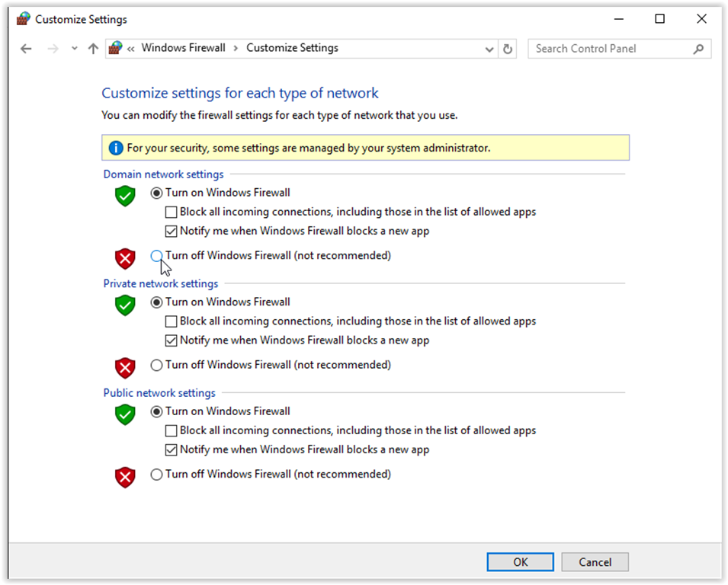Click the Cancel button
The height and width of the screenshot is (585, 728).
tap(595, 562)
